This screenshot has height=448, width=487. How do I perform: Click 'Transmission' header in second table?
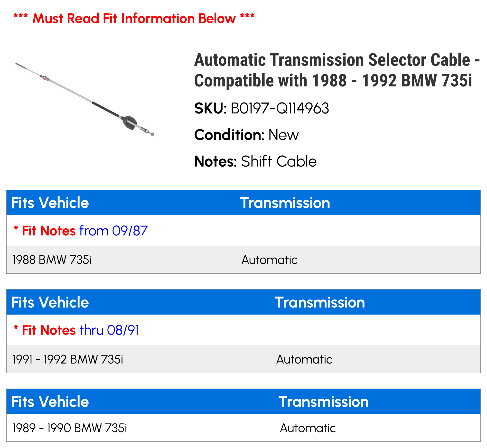[320, 302]
